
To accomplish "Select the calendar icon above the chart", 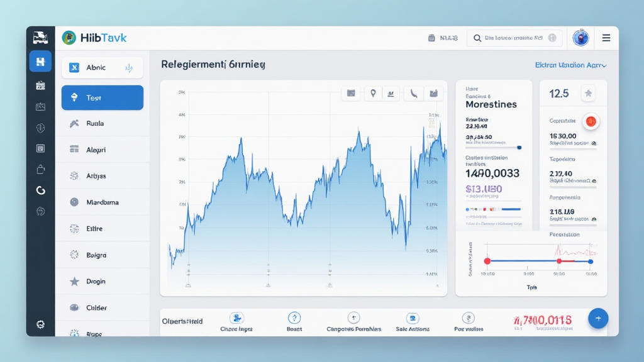I will coord(351,92).
